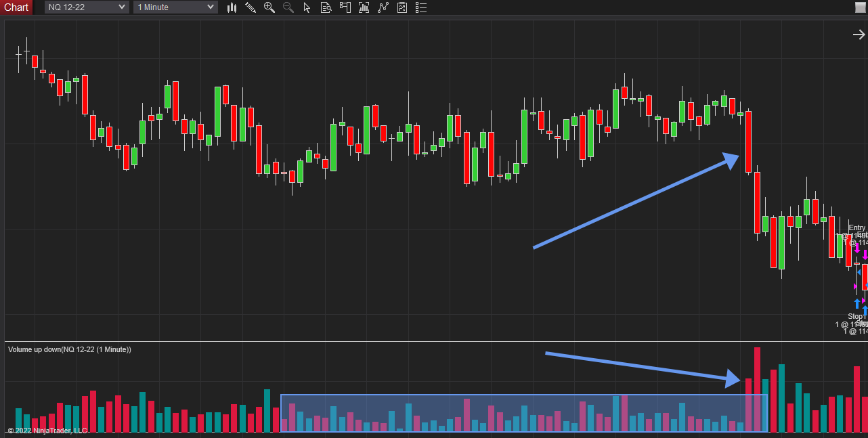Click the instrument list icon on toolbar
The height and width of the screenshot is (438, 868).
(420, 7)
